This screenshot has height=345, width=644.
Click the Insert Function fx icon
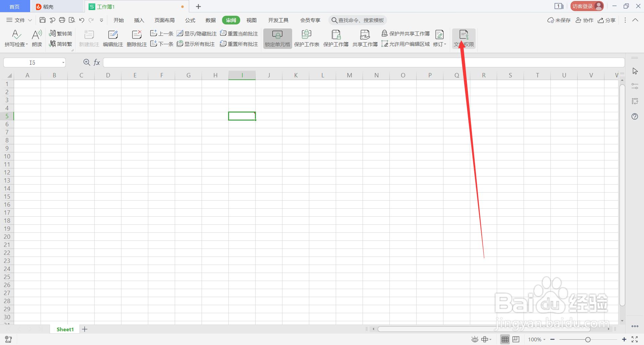[97, 62]
